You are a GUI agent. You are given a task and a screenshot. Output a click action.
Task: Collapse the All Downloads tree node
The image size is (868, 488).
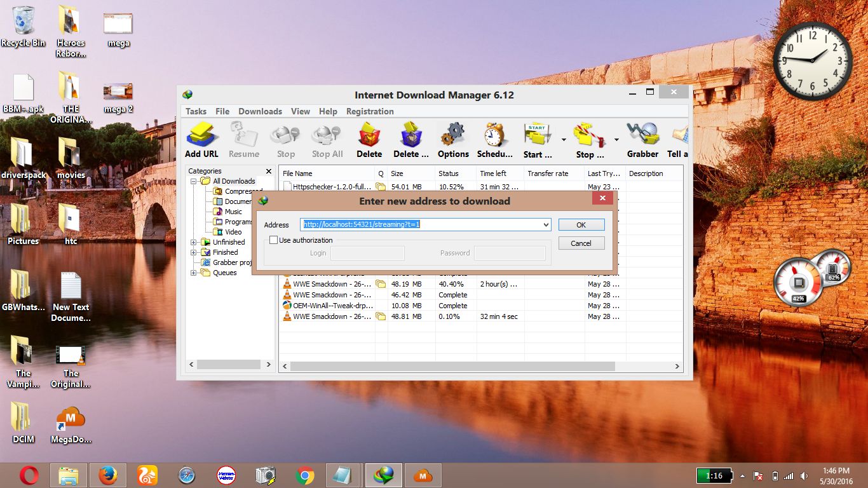[194, 181]
